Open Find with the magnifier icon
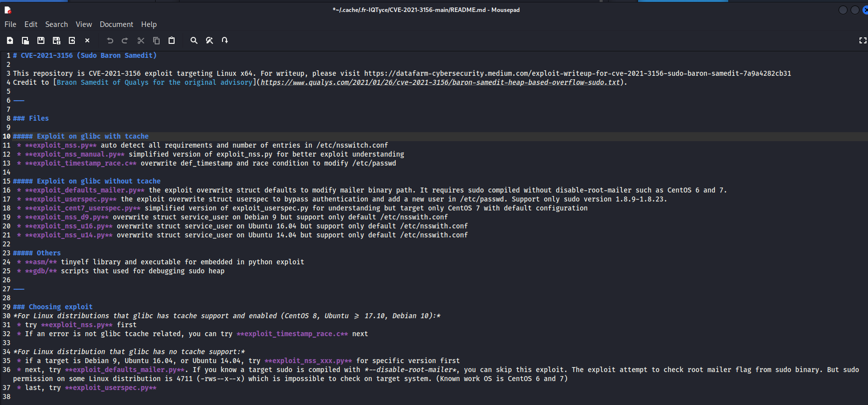Viewport: 868px width, 405px height. click(x=194, y=40)
